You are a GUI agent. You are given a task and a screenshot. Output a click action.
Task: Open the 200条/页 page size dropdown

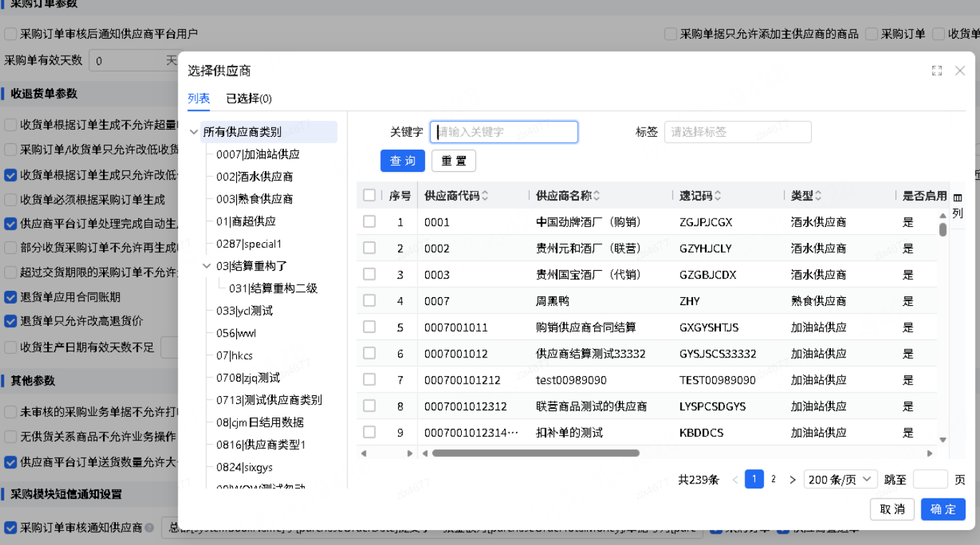click(x=840, y=480)
